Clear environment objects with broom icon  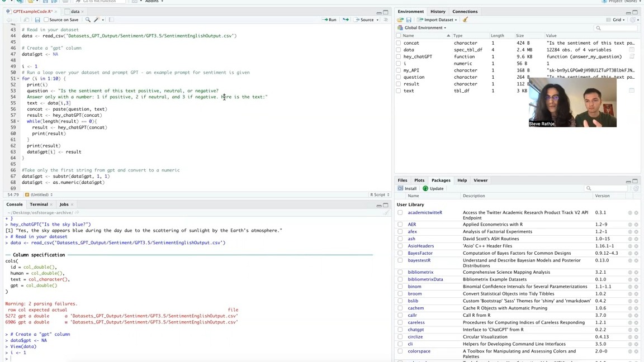[465, 20]
